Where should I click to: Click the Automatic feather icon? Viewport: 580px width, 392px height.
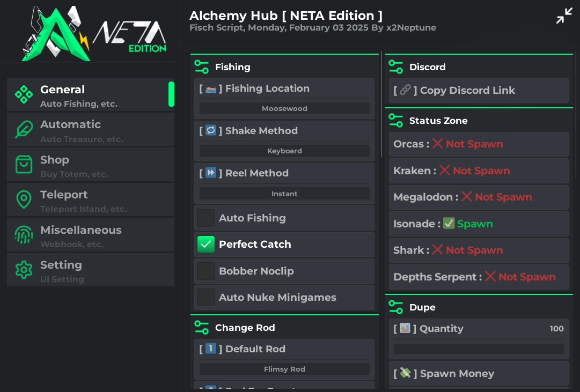pos(24,129)
